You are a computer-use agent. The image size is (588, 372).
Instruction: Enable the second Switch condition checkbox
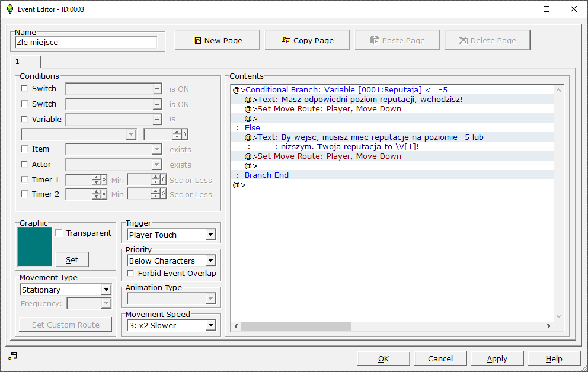[25, 104]
